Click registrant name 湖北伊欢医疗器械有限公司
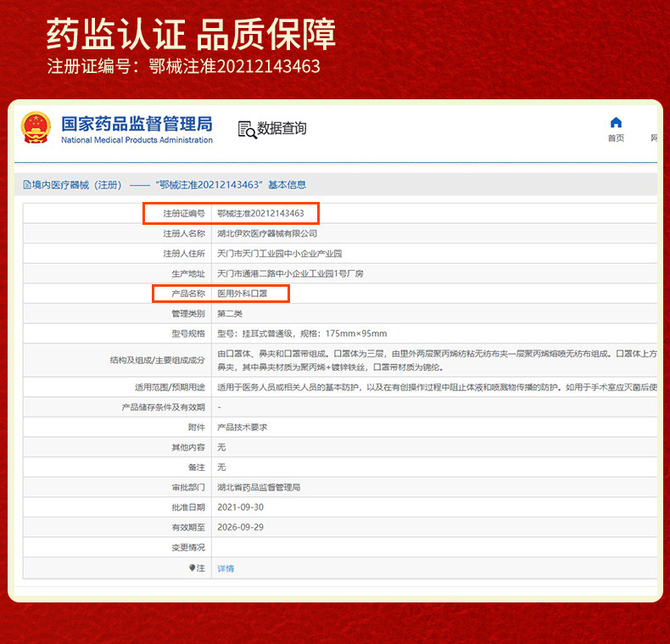This screenshot has width=670, height=644. tap(267, 233)
